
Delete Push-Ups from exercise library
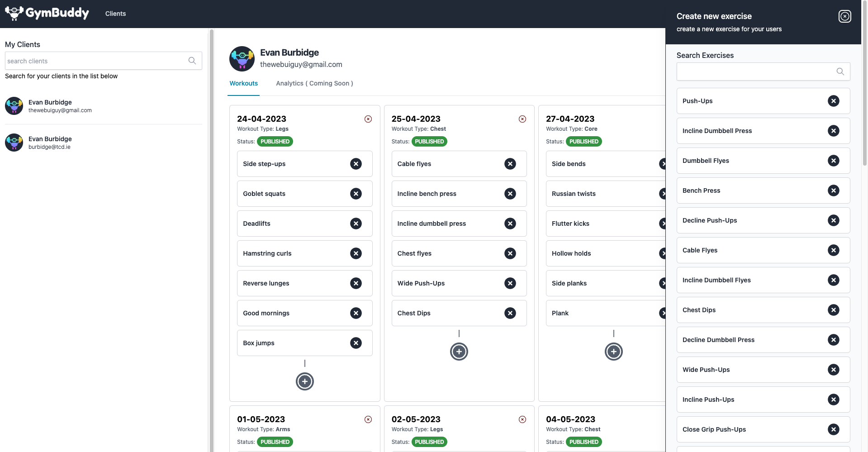tap(834, 101)
